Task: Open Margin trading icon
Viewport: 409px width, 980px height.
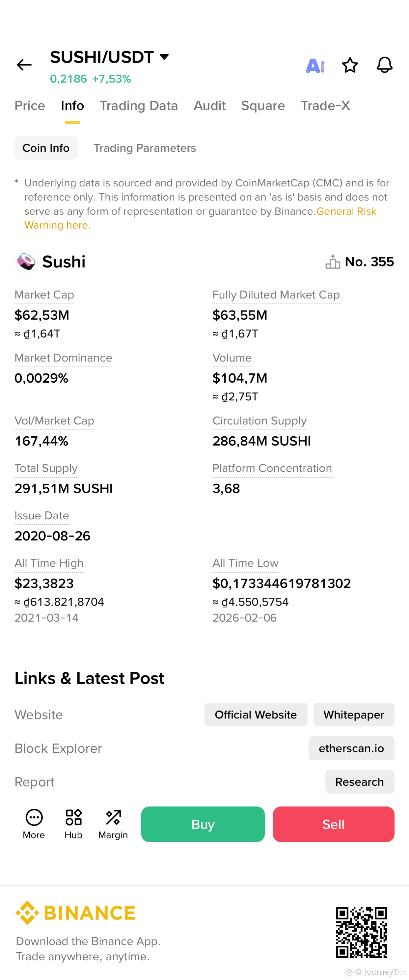Action: pyautogui.click(x=113, y=824)
